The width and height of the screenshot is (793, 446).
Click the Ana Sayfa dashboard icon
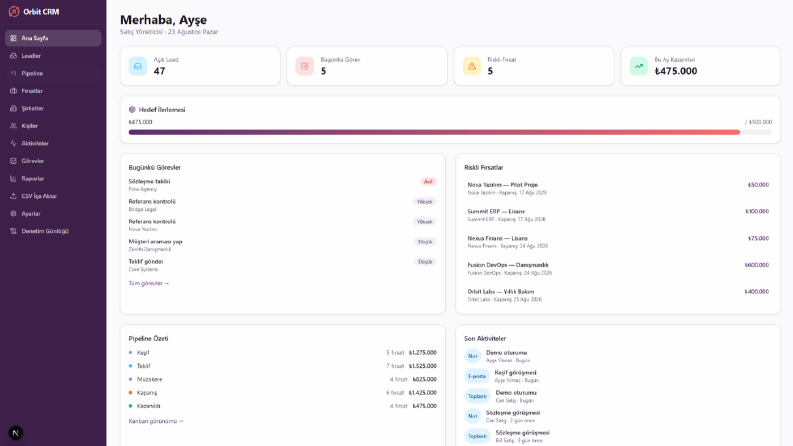pos(13,38)
